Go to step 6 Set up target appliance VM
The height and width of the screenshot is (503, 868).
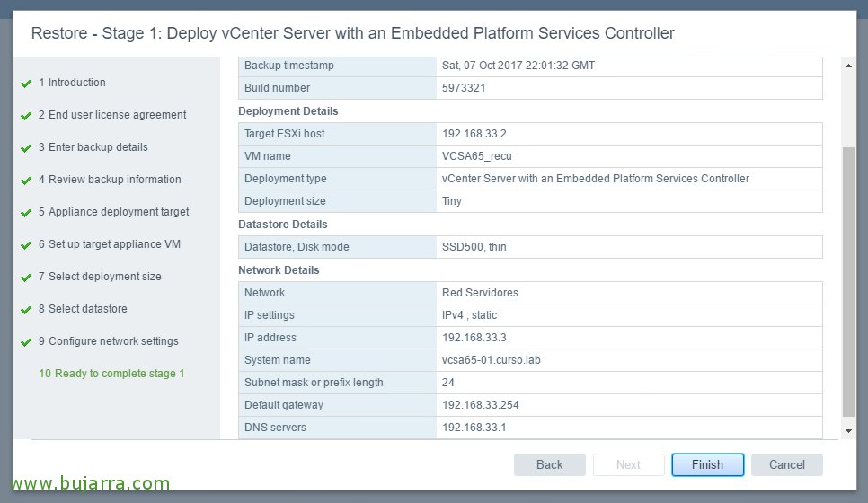(x=110, y=244)
